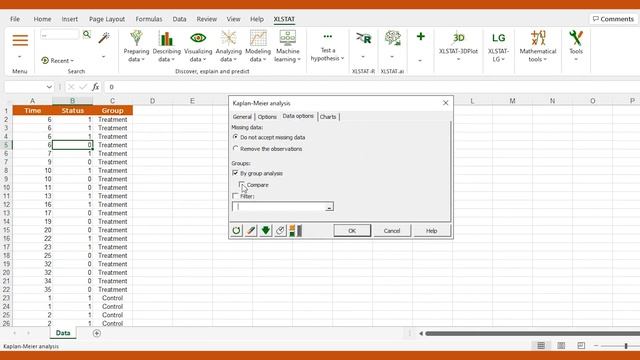640x360 pixels.
Task: Open the Formulas ribbon tab
Action: point(149,19)
